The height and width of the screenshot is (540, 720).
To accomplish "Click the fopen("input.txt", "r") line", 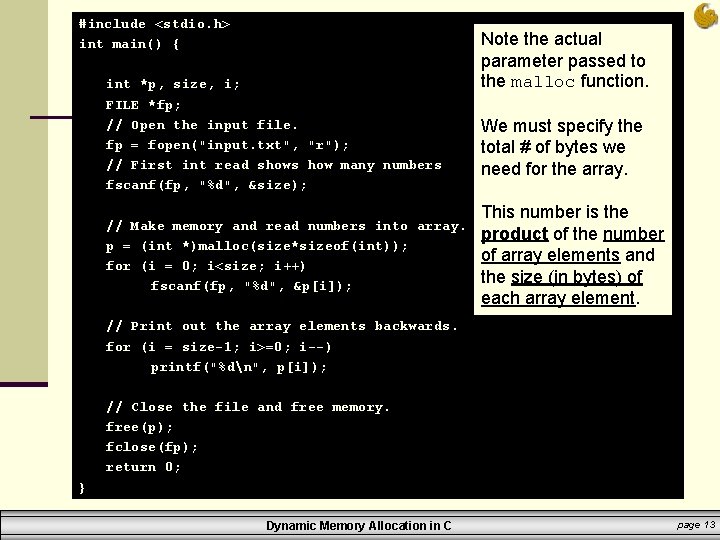I will point(227,145).
